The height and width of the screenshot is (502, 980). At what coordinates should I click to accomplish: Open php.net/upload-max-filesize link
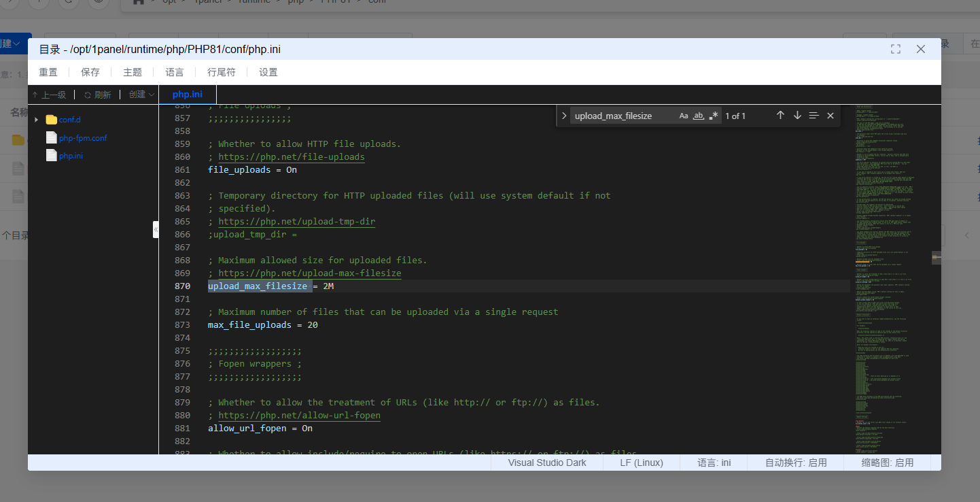tap(309, 273)
